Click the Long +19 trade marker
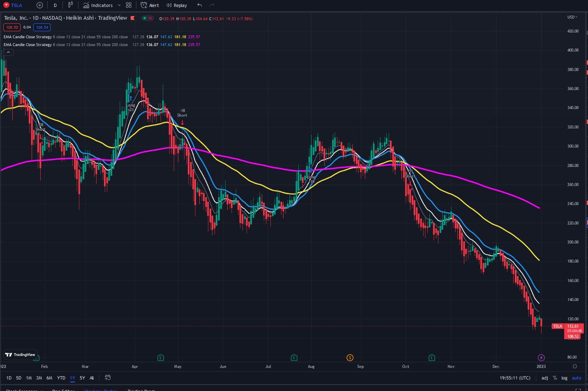588x391 pixels. [x=311, y=179]
